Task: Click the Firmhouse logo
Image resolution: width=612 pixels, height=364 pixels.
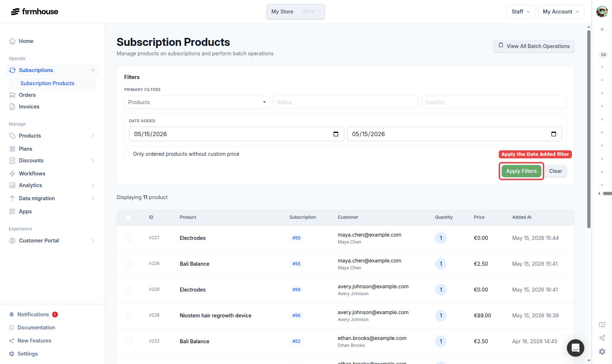Action: pos(35,12)
